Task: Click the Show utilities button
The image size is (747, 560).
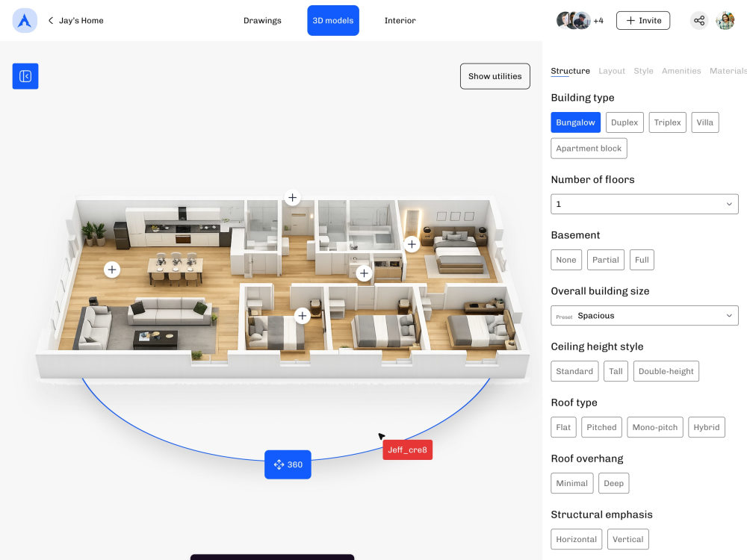Action: click(x=495, y=76)
